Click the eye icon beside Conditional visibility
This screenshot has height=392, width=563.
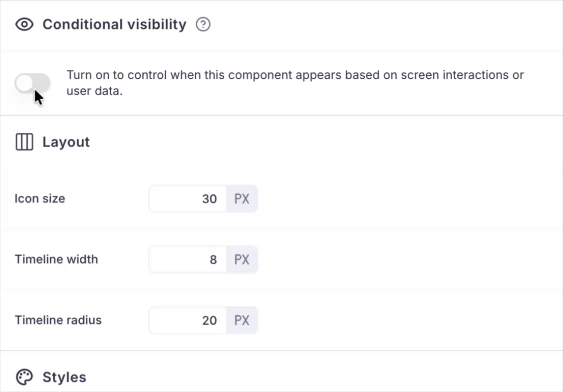pos(24,24)
